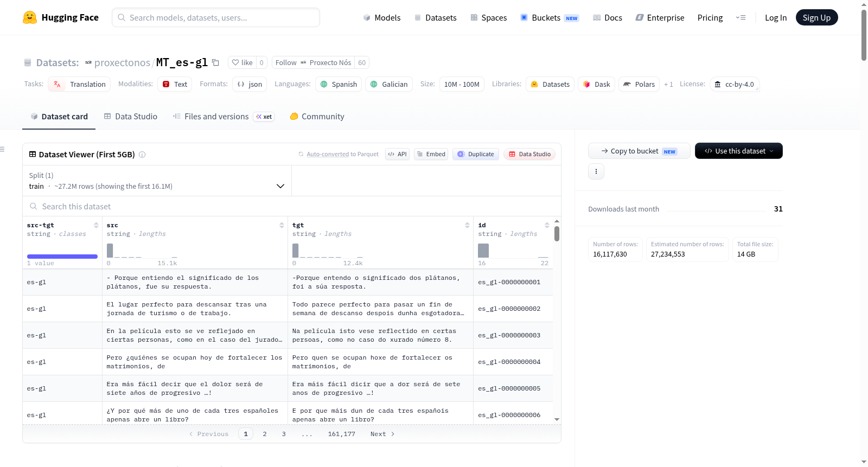Click the Translation task tag
The image size is (868, 467).
(x=79, y=84)
